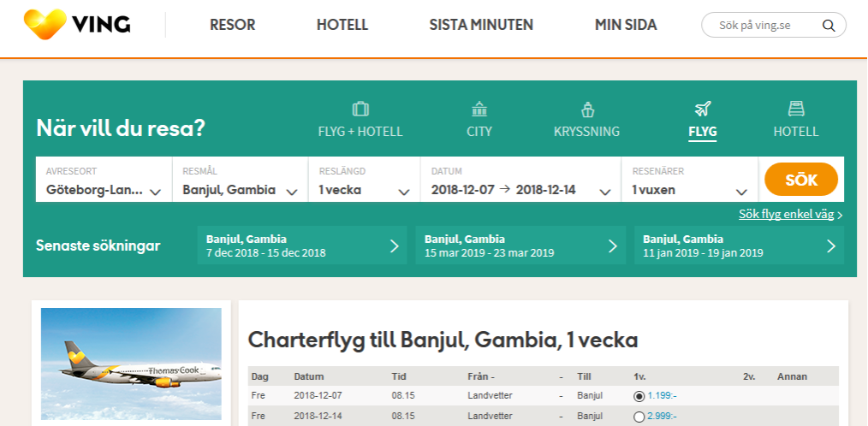Viewport: 868px width, 426px height.
Task: Open the recent search 7 dec 2018 arrow
Action: click(394, 246)
